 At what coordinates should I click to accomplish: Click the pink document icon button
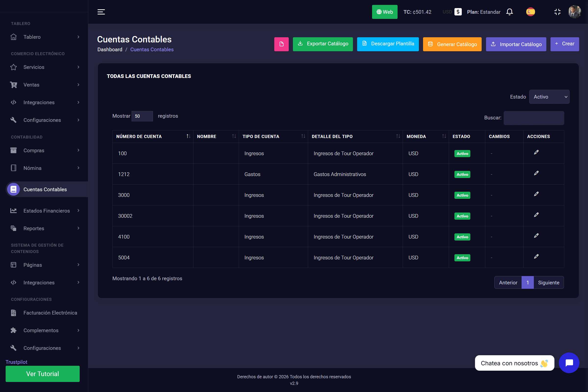coord(281,44)
